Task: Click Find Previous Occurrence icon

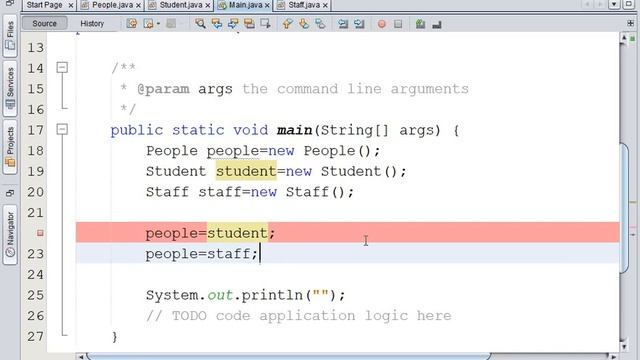Action: tap(217, 24)
